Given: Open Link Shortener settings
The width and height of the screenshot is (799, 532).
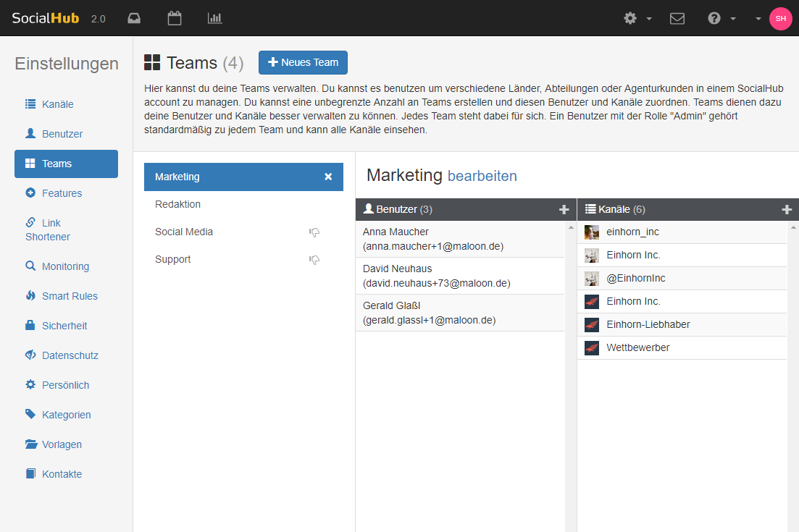Looking at the screenshot, I should (66, 229).
